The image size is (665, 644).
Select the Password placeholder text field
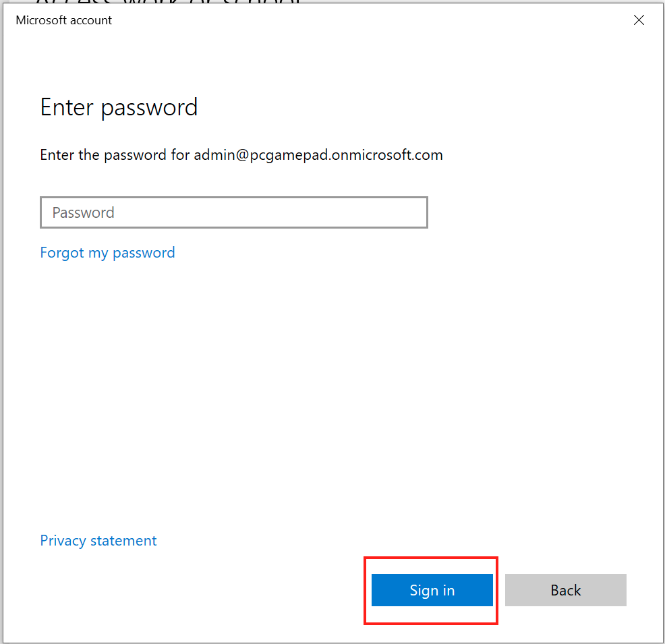[x=233, y=212]
